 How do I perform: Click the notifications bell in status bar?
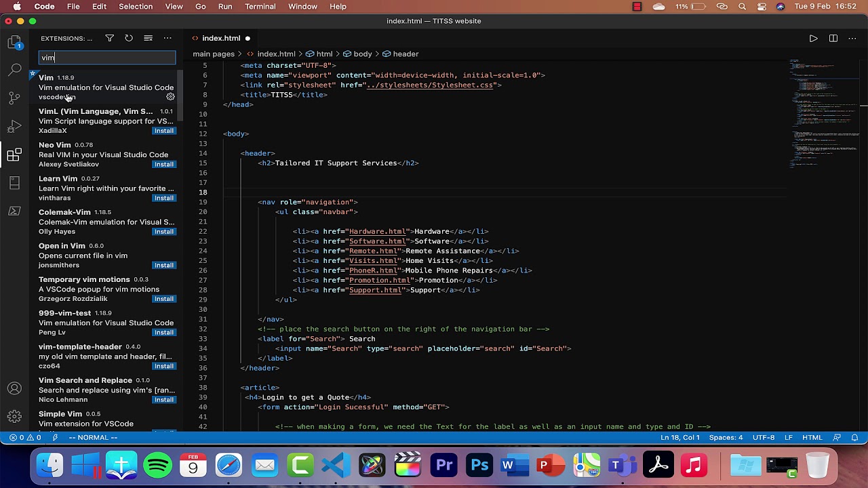[856, 438]
